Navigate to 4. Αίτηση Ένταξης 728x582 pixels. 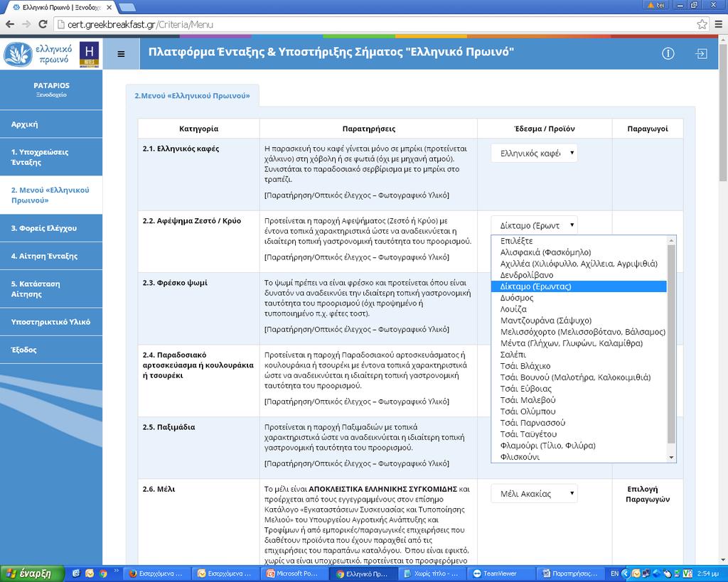[x=51, y=256]
